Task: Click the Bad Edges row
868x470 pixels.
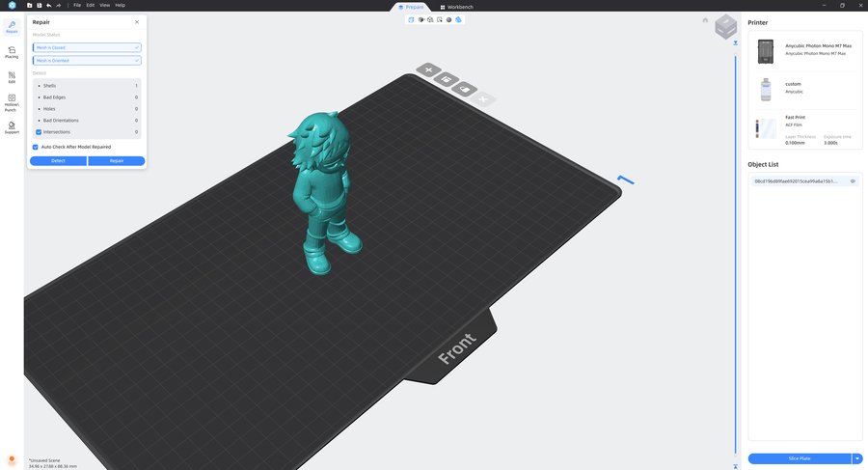Action: [87, 97]
